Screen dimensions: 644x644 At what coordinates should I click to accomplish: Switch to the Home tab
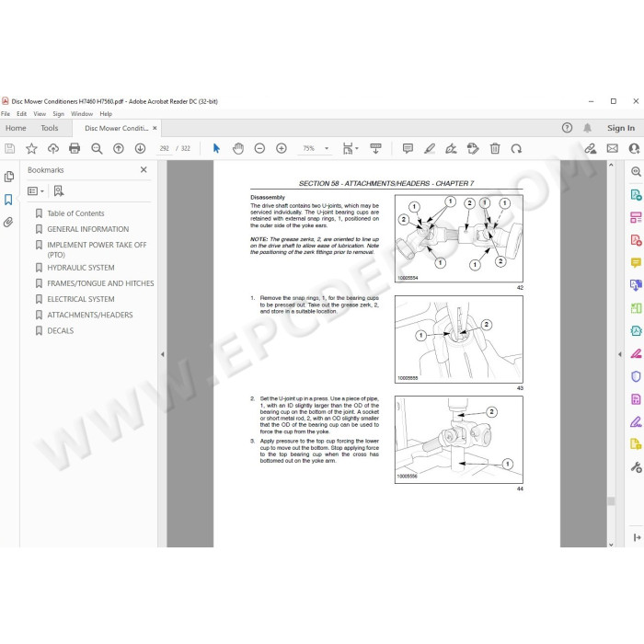point(16,128)
